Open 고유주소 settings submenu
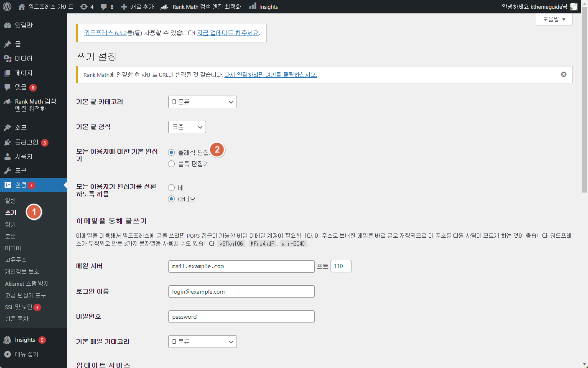The width and height of the screenshot is (588, 368). (16, 260)
